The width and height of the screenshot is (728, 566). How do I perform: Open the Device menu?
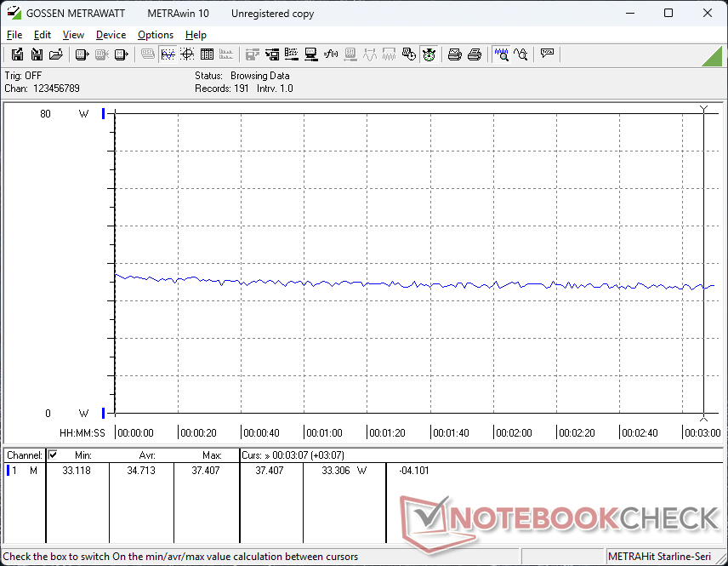tap(111, 35)
